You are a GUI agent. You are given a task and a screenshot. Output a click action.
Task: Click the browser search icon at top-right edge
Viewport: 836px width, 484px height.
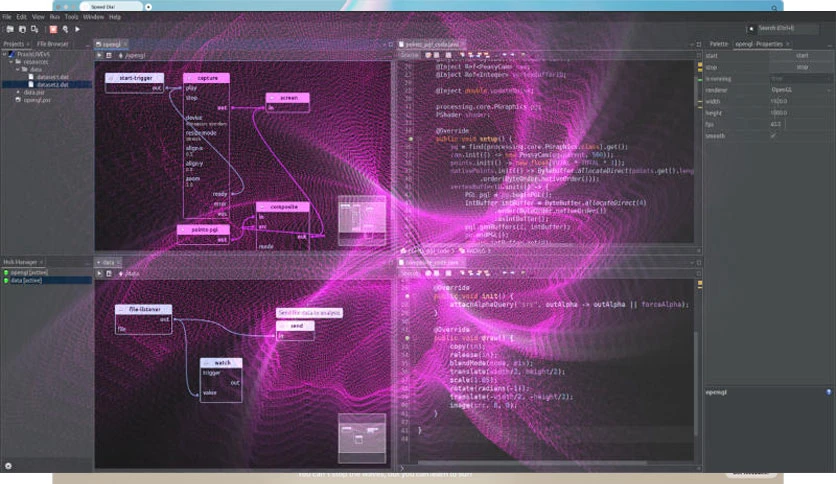click(x=774, y=7)
